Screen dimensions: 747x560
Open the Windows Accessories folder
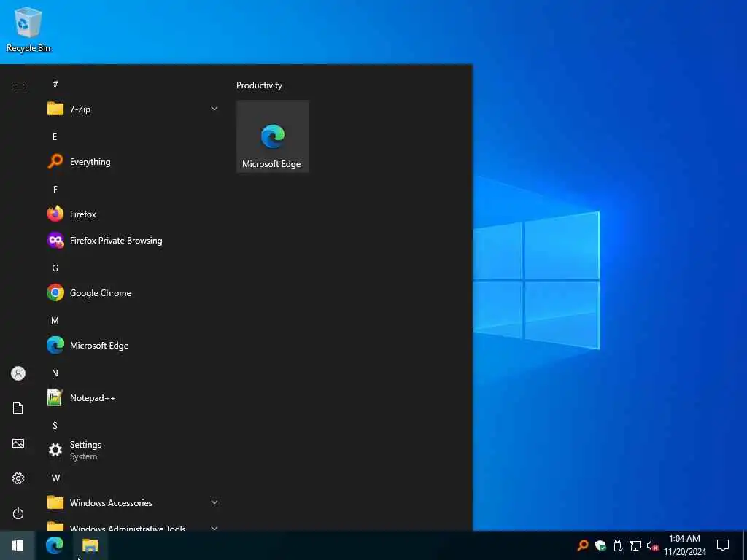(133, 502)
